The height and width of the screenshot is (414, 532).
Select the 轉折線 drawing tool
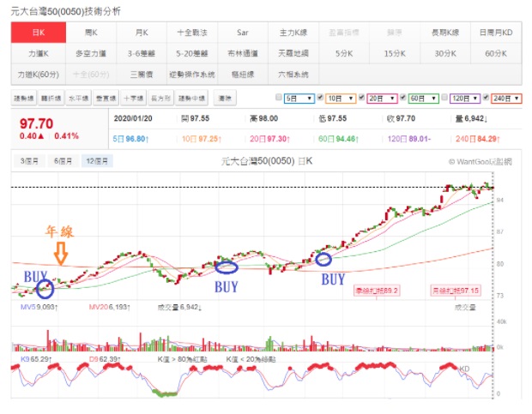click(51, 99)
